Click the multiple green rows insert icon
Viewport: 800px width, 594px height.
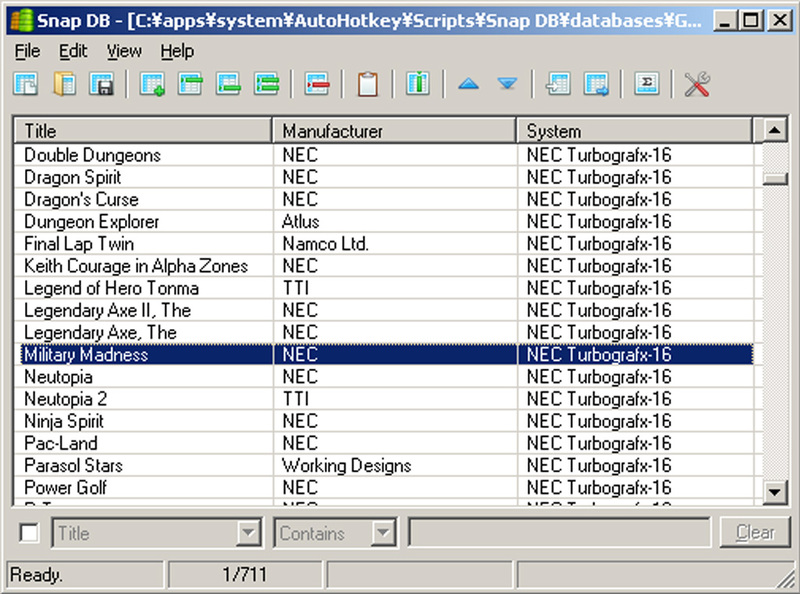point(267,84)
